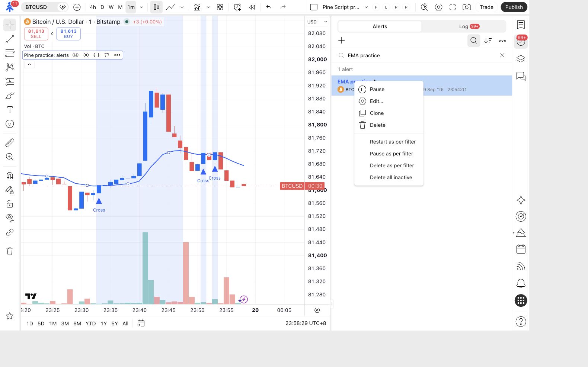Open the emoji icons tool
The height and width of the screenshot is (367, 588).
pos(10,124)
